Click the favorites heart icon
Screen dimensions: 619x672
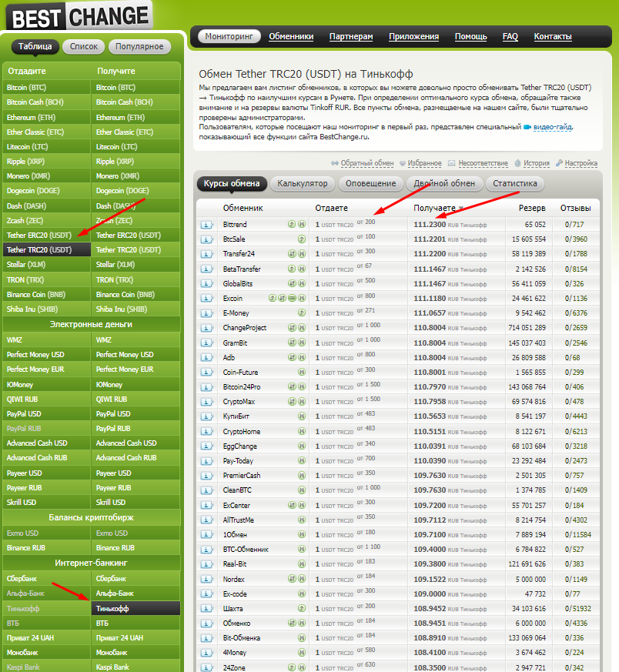(x=403, y=163)
